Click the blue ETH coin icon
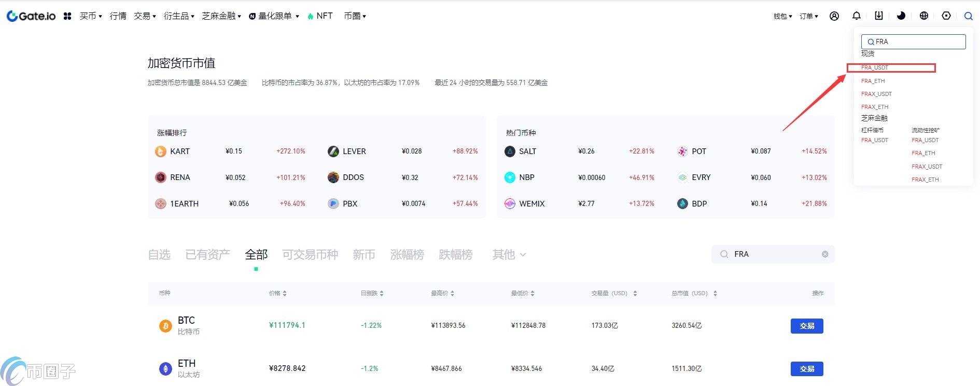Viewport: 980px width, 386px height. tap(165, 369)
